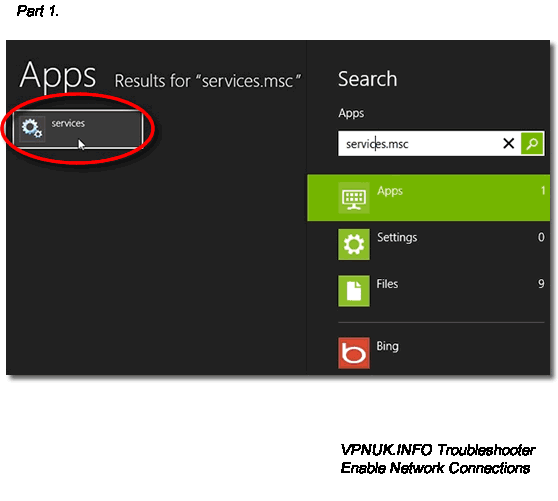Click the Apps result count 1

[543, 191]
